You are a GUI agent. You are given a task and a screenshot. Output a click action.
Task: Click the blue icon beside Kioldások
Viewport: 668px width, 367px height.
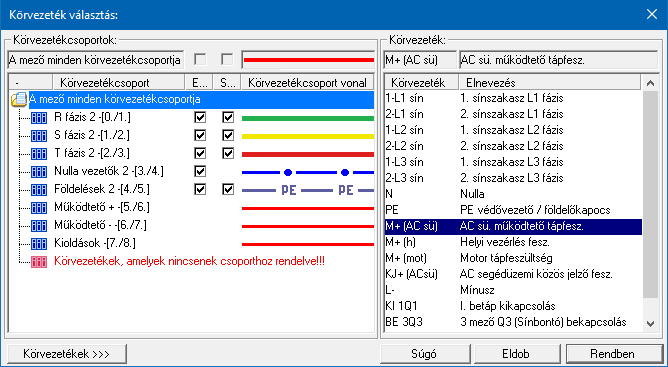(x=39, y=244)
